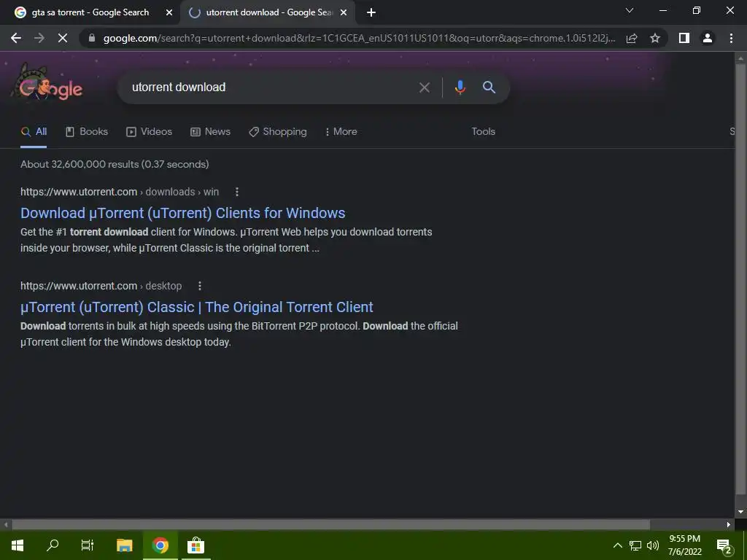Switch to Videos results
The width and height of the screenshot is (747, 560).
coord(149,132)
